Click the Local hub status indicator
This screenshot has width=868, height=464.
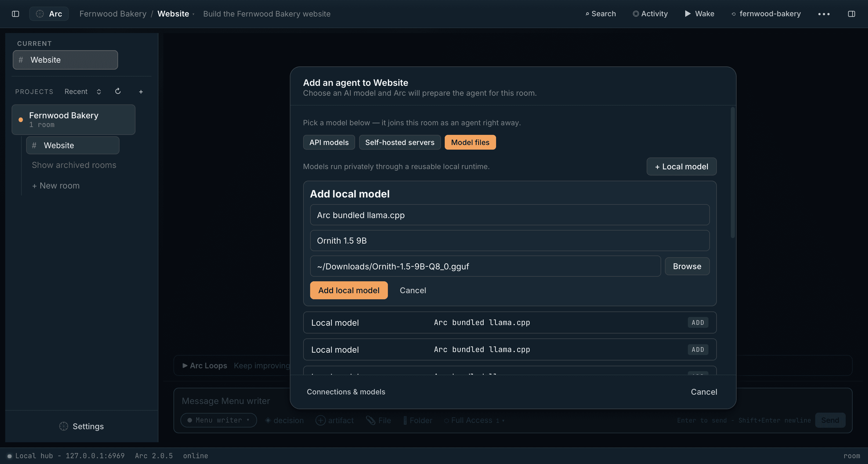pos(66,456)
